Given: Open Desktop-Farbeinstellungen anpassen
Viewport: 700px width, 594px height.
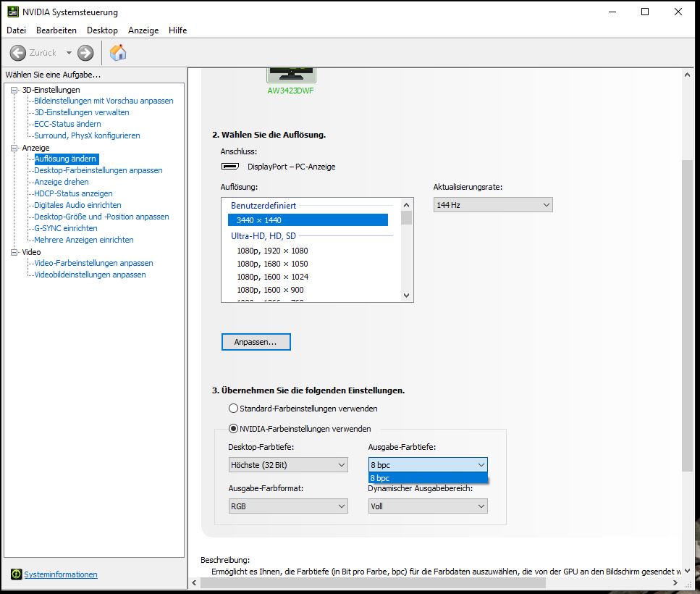Looking at the screenshot, I should (x=98, y=171).
